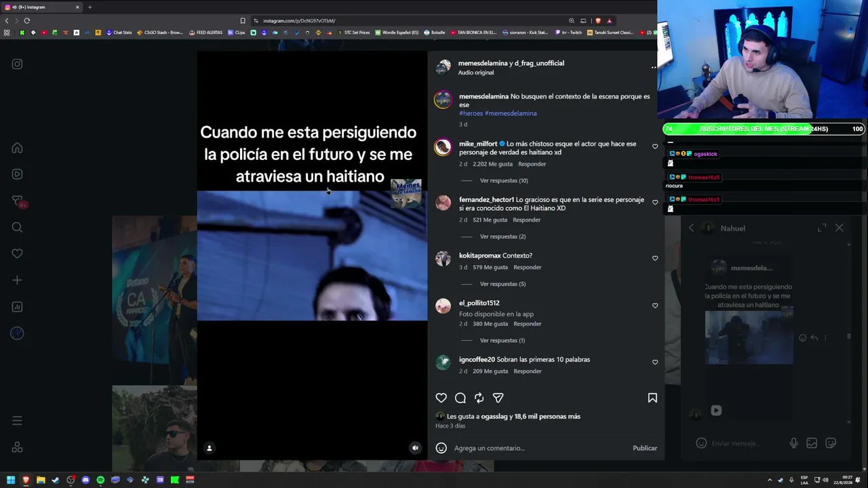Screen dimensions: 868x488
Task: Like fernandez_hector1's comment
Action: pos(655,202)
